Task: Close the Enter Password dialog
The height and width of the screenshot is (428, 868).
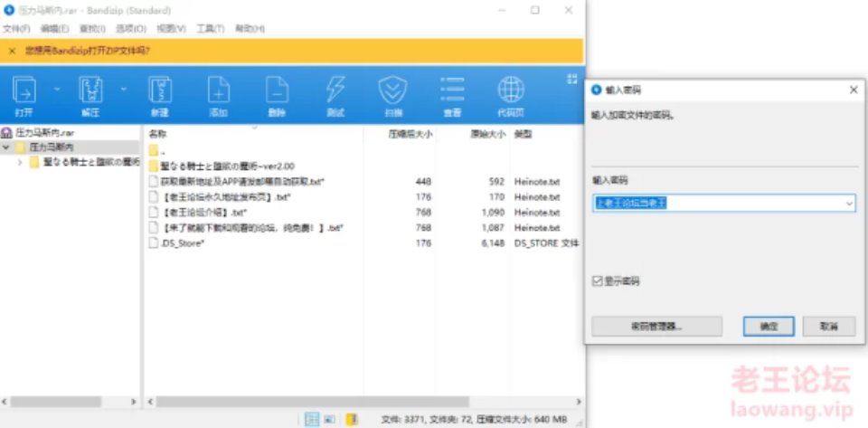Action: pos(854,90)
